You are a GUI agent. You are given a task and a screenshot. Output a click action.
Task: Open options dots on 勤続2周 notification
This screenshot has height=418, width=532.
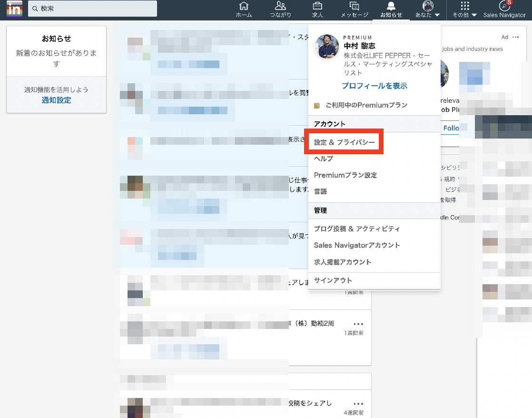point(358,324)
